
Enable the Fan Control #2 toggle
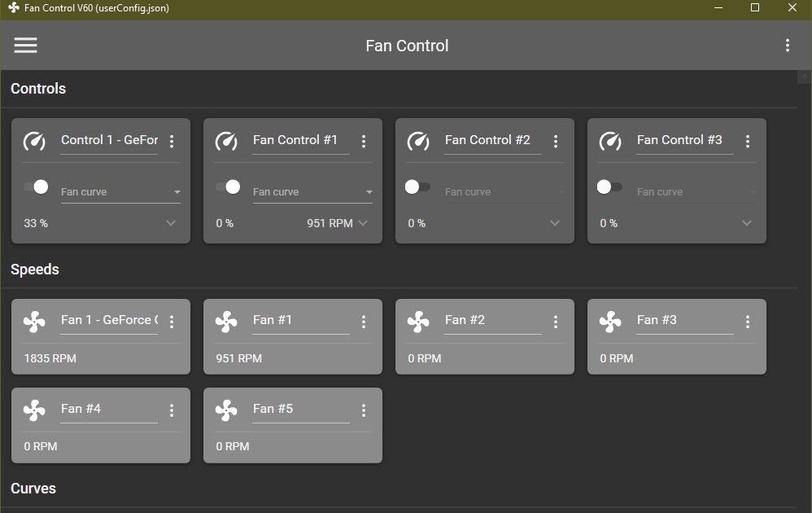click(417, 186)
